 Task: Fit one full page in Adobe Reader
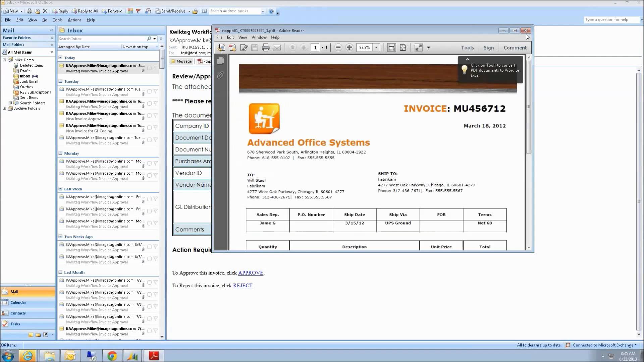tap(403, 48)
